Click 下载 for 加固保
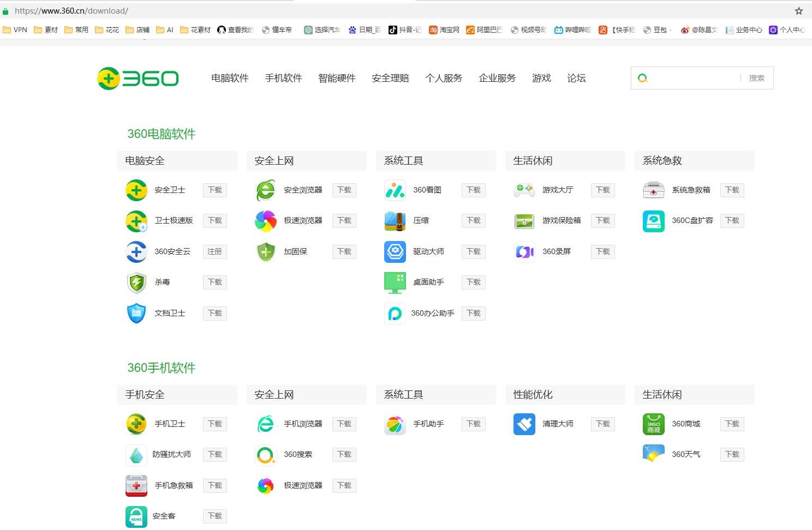 [344, 251]
